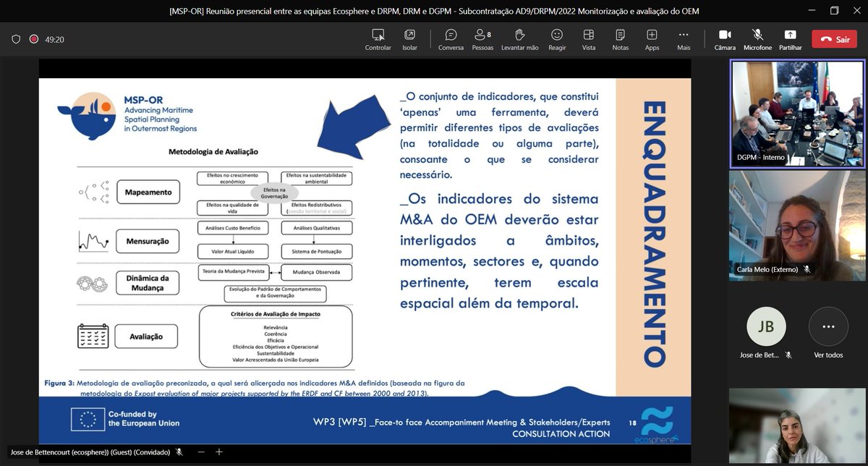Zoom in shared content with plus
Screen dimensions: 868x466
218,452
